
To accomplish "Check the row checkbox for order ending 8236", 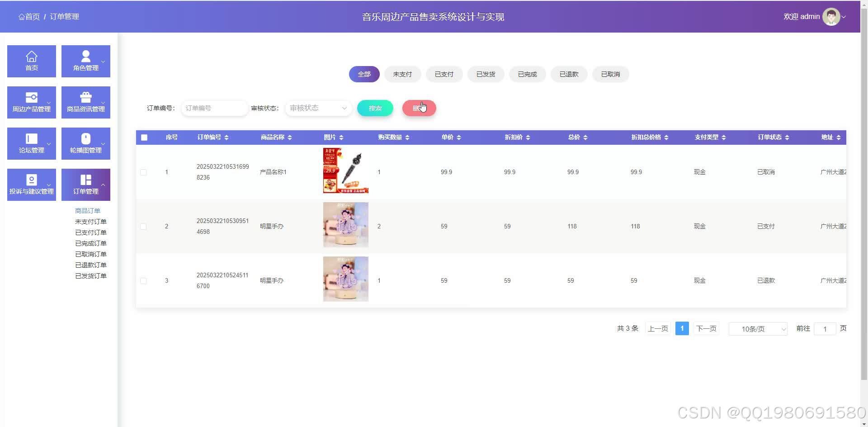I will click(x=144, y=172).
